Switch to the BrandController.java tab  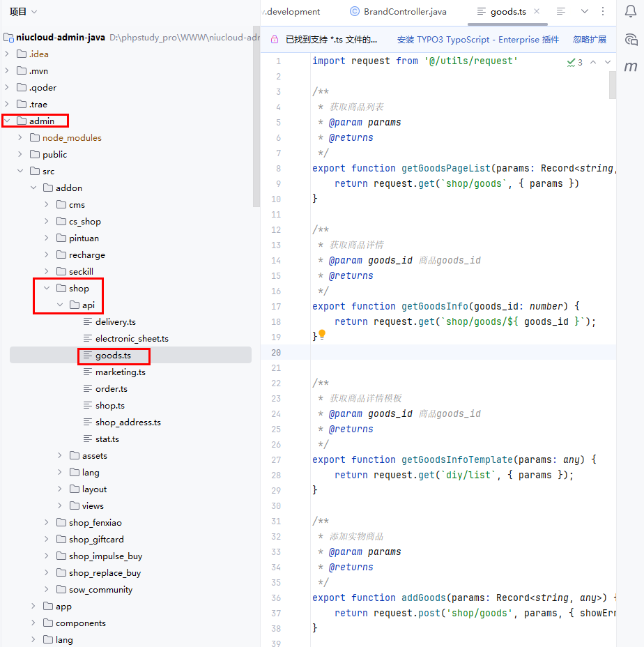point(398,12)
